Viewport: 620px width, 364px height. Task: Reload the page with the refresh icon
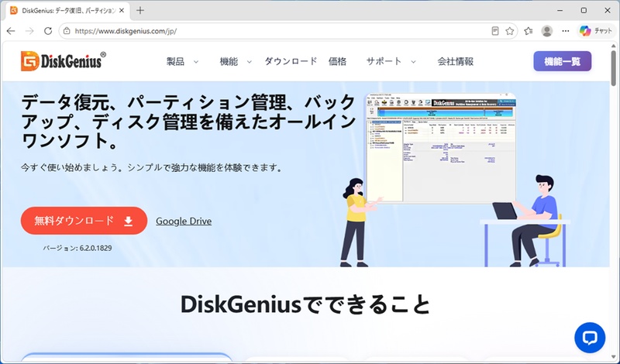tap(48, 31)
